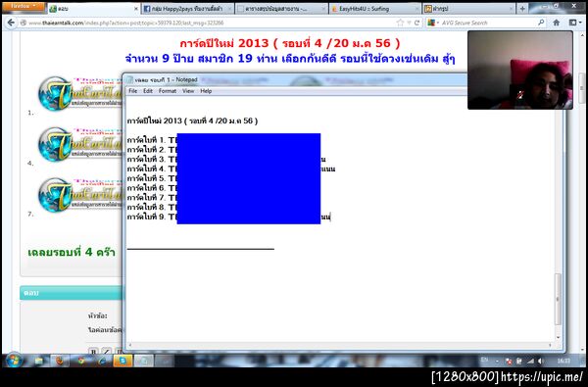Open a new Firefox tab
588x387 pixels.
coord(522,8)
